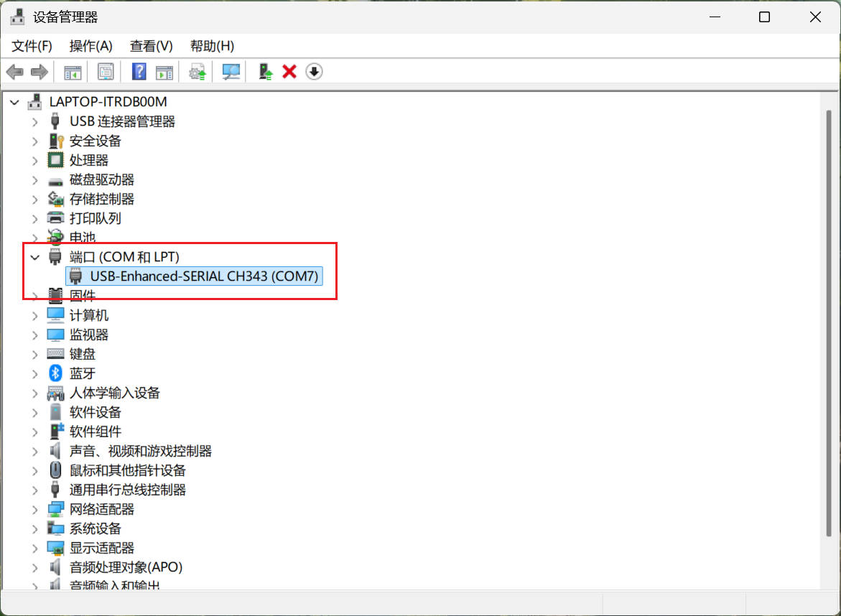Expand the 通用串行总线控制器 node
841x616 pixels.
34,489
